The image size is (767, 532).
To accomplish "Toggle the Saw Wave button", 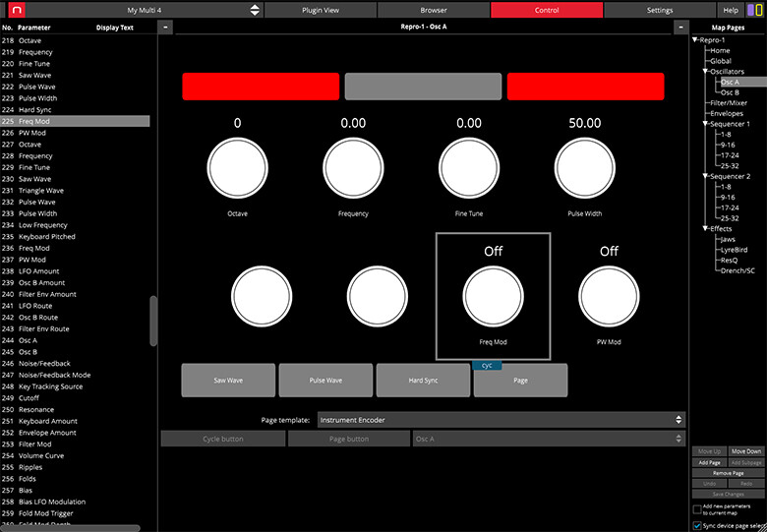I will [228, 380].
